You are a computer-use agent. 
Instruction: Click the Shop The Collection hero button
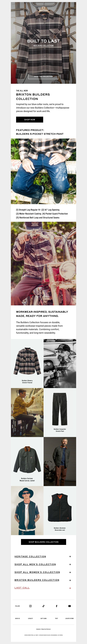43,76
